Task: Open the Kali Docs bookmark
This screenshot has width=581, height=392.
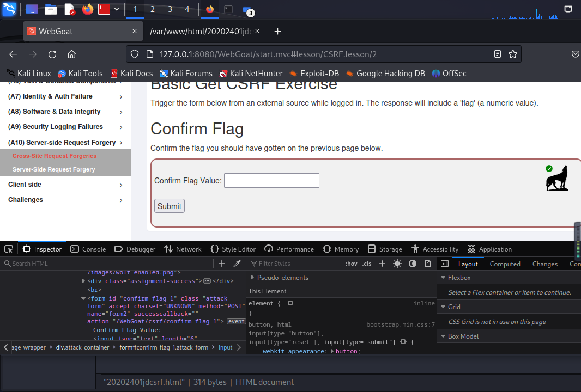Action: [131, 73]
